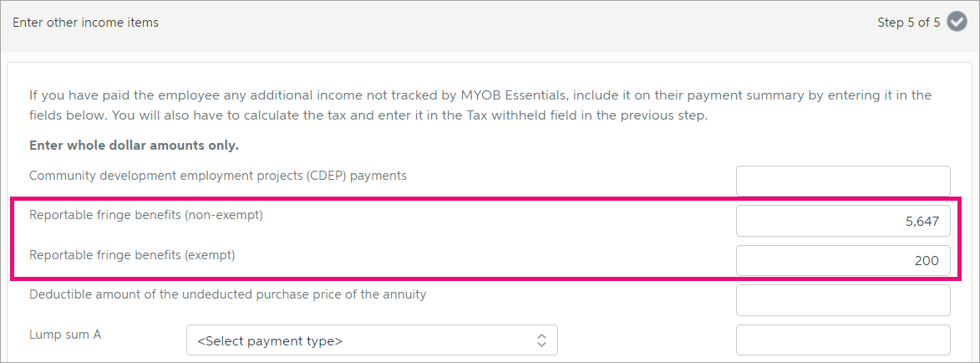Open the Lump sum A payment type dropdown
The height and width of the screenshot is (363, 980).
click(372, 340)
